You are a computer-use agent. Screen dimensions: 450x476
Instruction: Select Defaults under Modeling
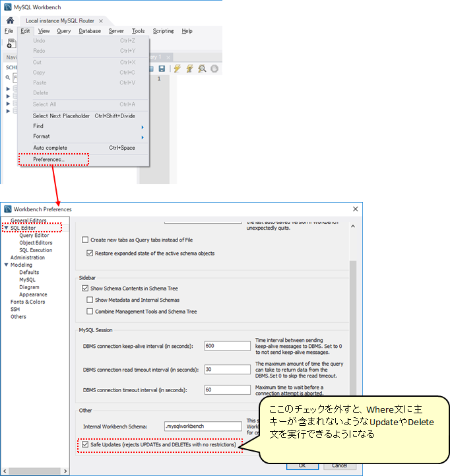pyautogui.click(x=29, y=272)
